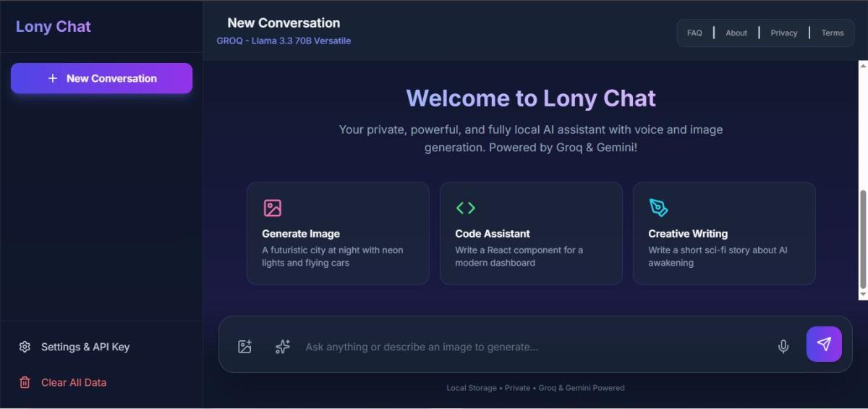Go to the Privacy link
Screen dimensions: 868x409
(x=784, y=33)
